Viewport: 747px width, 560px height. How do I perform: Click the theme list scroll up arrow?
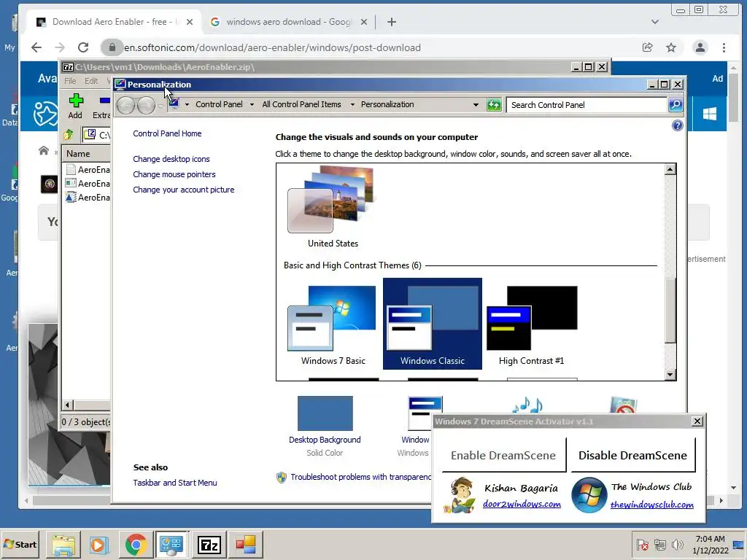click(670, 169)
